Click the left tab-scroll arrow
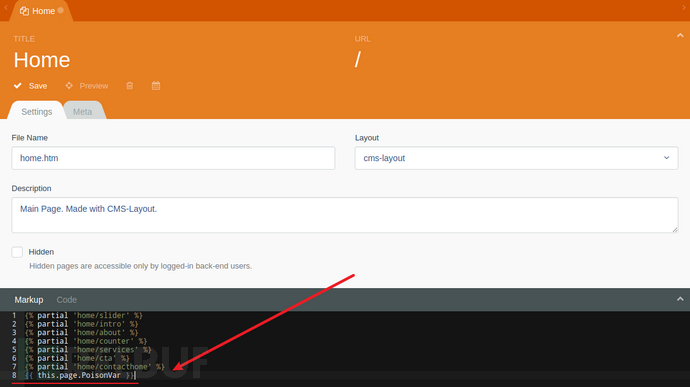The width and height of the screenshot is (690, 387). (6, 7)
